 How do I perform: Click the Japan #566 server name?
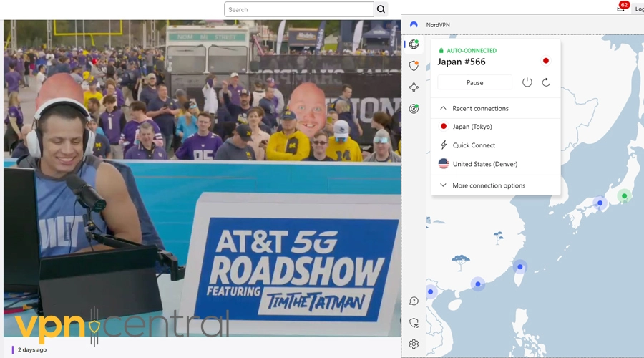462,62
